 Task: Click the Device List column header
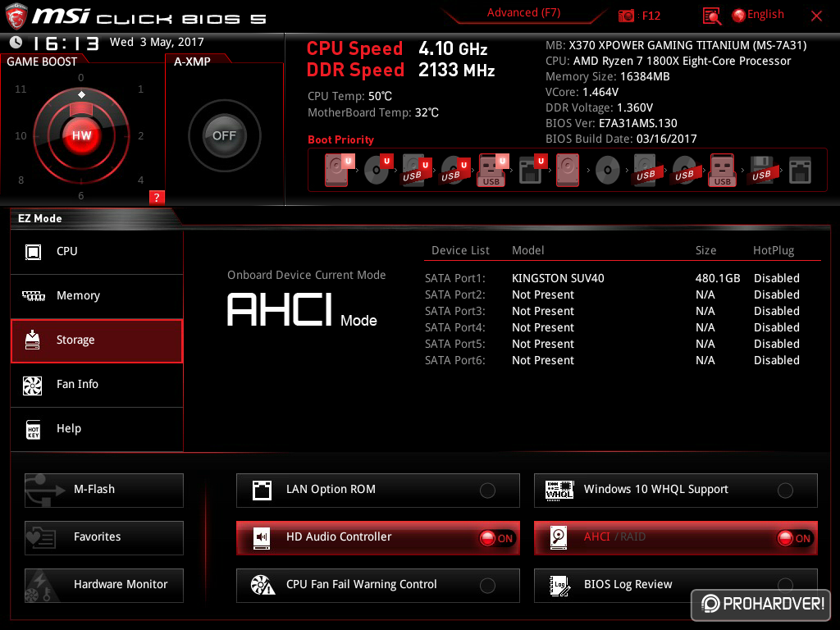460,251
